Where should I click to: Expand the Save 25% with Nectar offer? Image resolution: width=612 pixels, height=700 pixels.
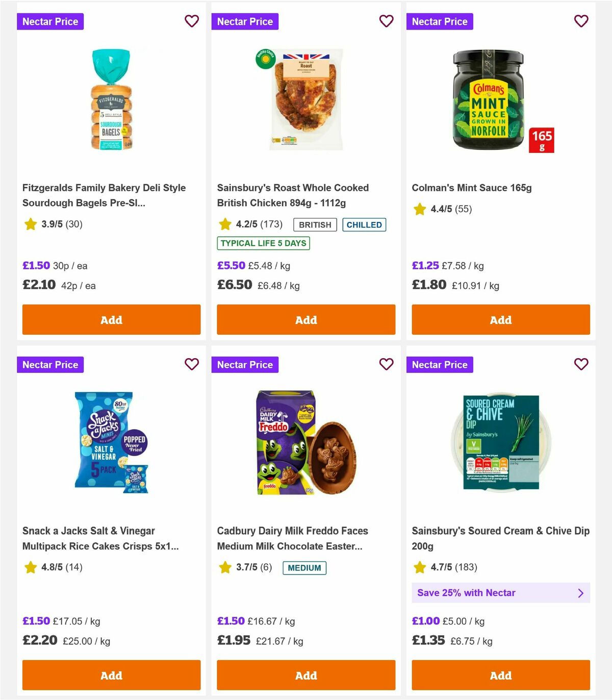point(500,593)
